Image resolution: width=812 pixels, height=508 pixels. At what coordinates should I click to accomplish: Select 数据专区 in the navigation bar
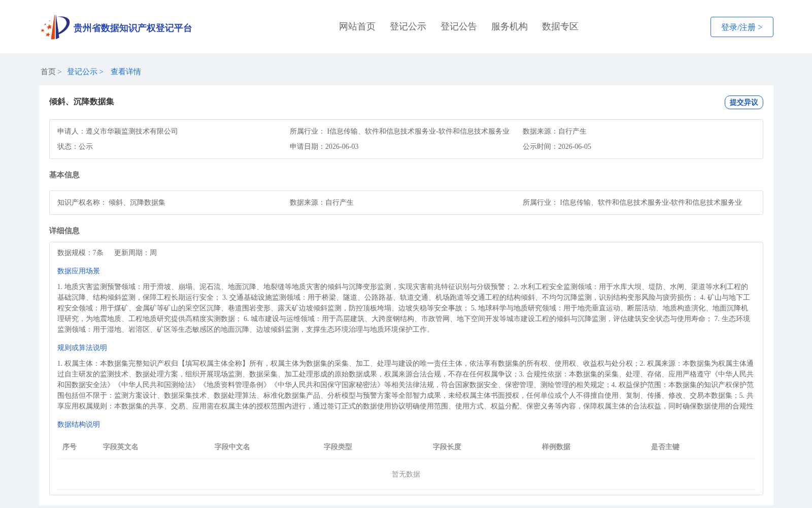(560, 26)
